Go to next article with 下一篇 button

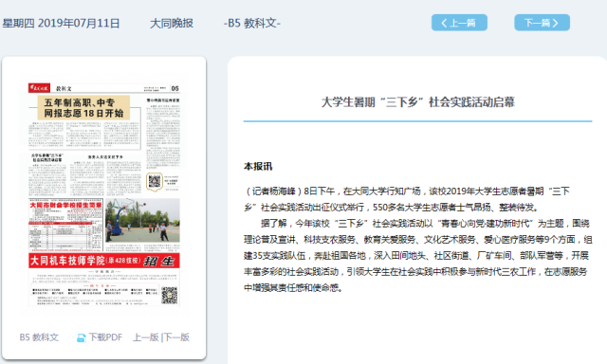(542, 23)
